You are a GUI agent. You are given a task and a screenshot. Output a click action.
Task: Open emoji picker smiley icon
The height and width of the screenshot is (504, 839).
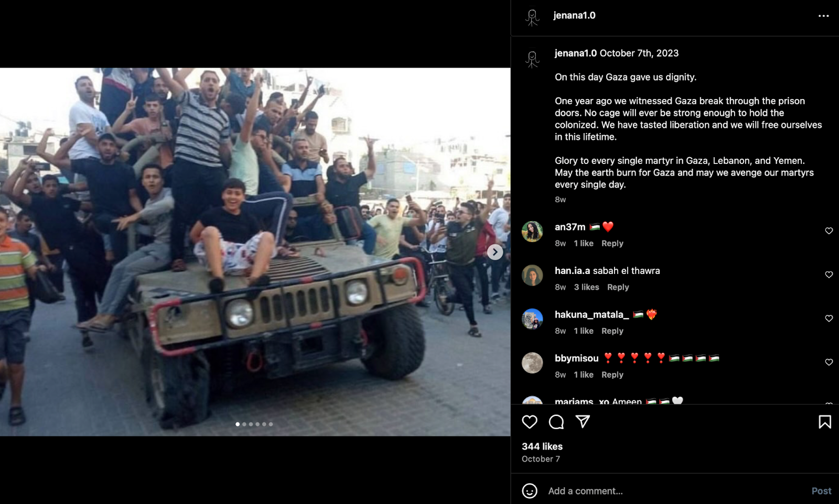[530, 491]
